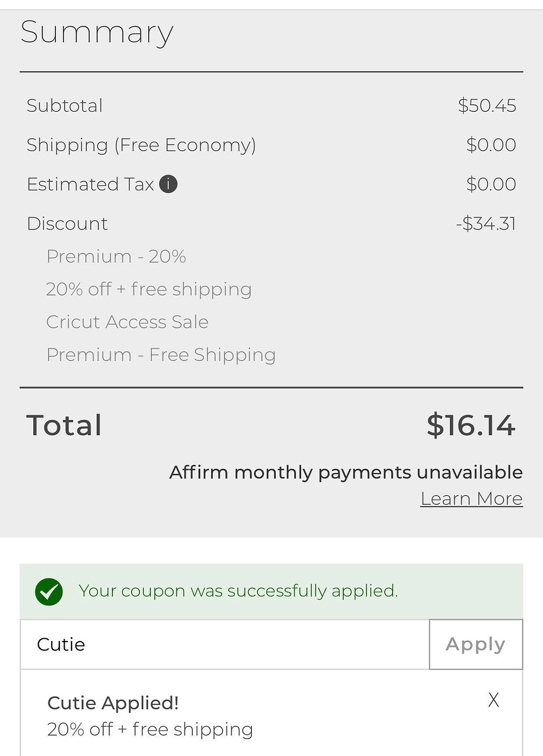Click the coupon successfully applied message
543x756 pixels.
pyautogui.click(x=238, y=590)
